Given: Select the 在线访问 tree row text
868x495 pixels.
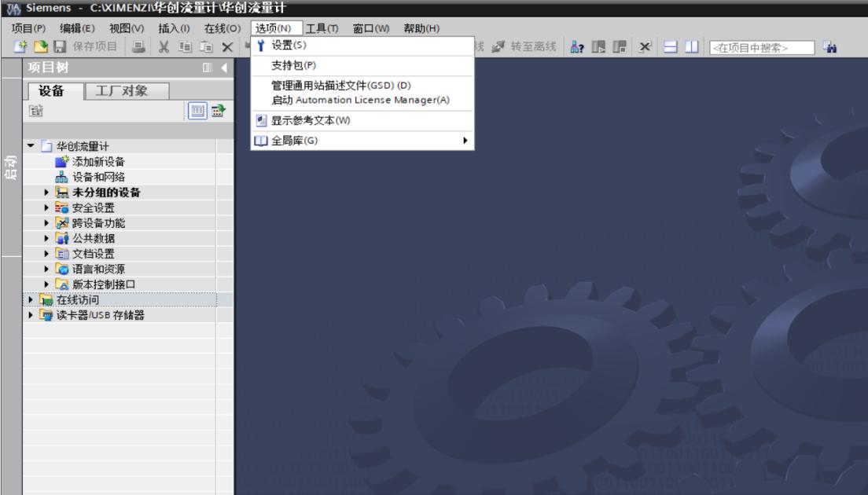Looking at the screenshot, I should (78, 300).
